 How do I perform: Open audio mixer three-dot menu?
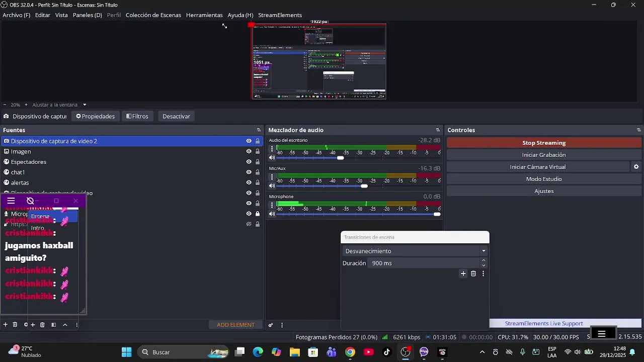point(282,325)
